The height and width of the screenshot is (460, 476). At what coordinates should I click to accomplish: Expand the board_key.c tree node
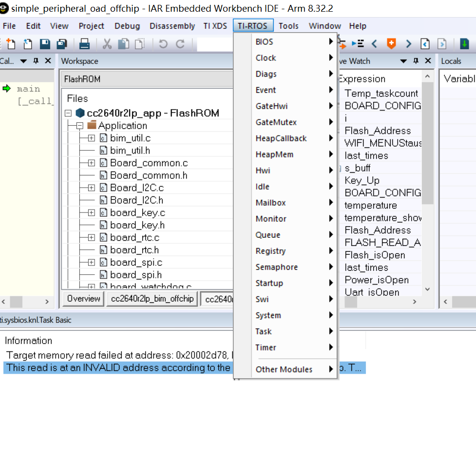[x=91, y=212]
